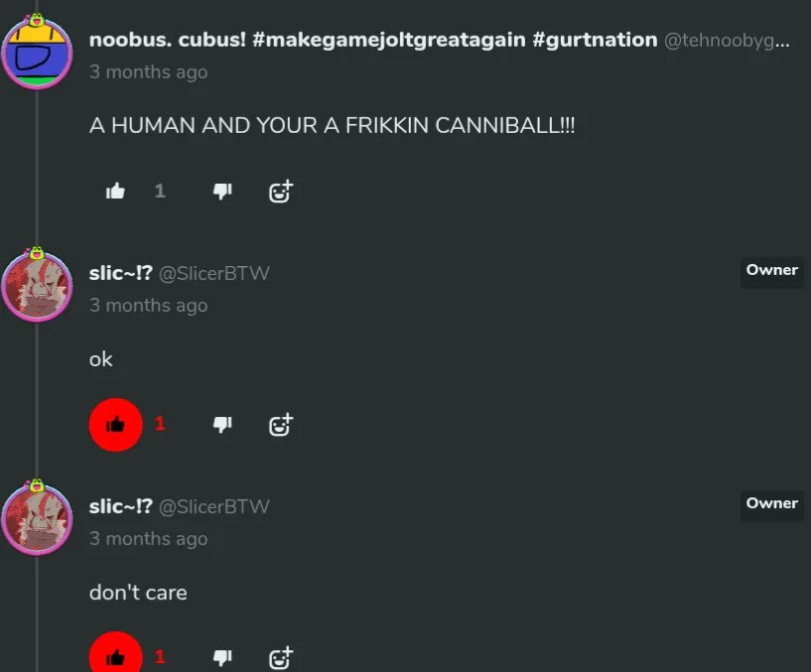811x672 pixels.
Task: Open the "3 months ago" timestamp of CANNIBALL comment
Action: (149, 71)
